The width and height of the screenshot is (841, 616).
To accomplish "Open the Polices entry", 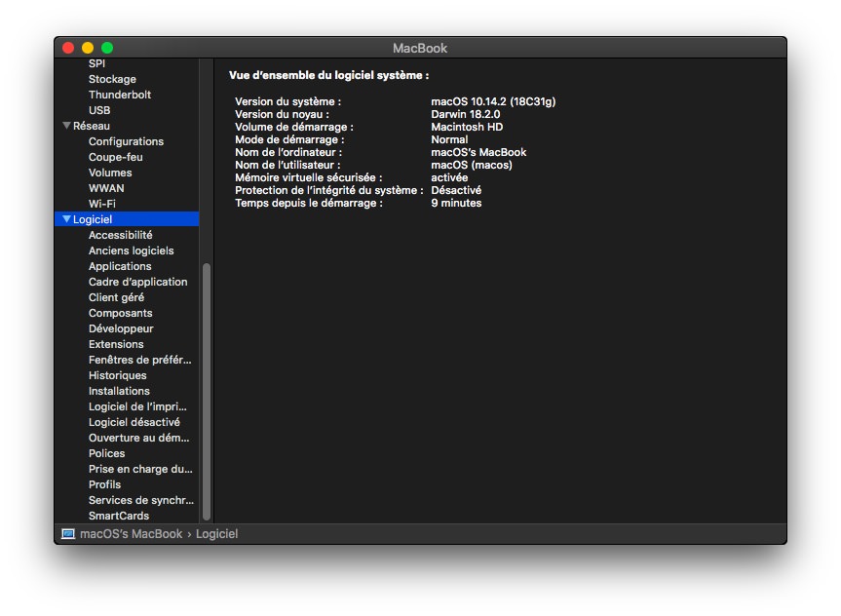I will pos(106,452).
